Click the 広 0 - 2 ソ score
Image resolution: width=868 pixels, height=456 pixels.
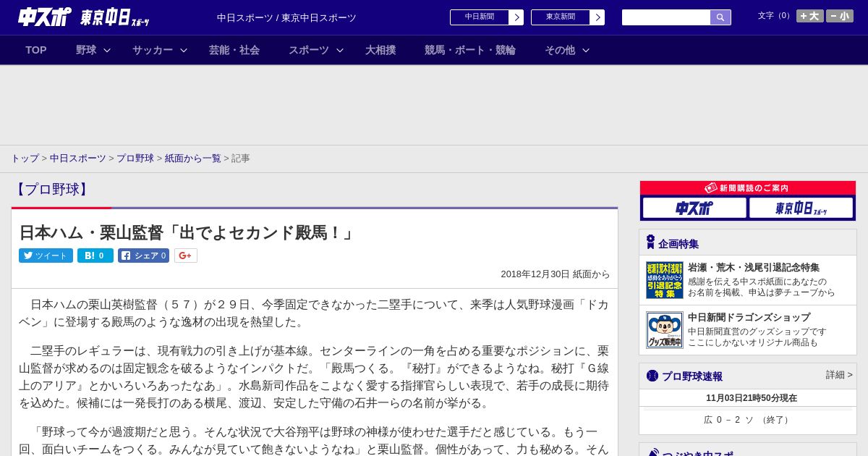[x=747, y=420]
